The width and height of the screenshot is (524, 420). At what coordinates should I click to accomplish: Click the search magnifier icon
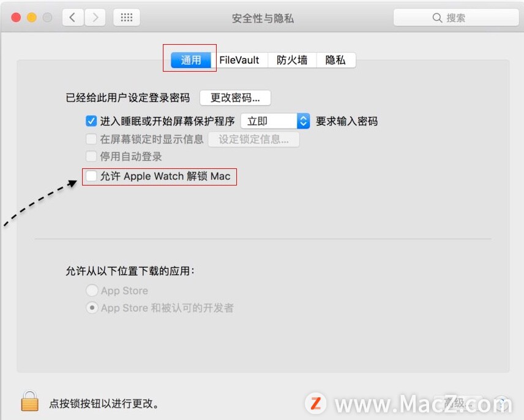(x=437, y=18)
